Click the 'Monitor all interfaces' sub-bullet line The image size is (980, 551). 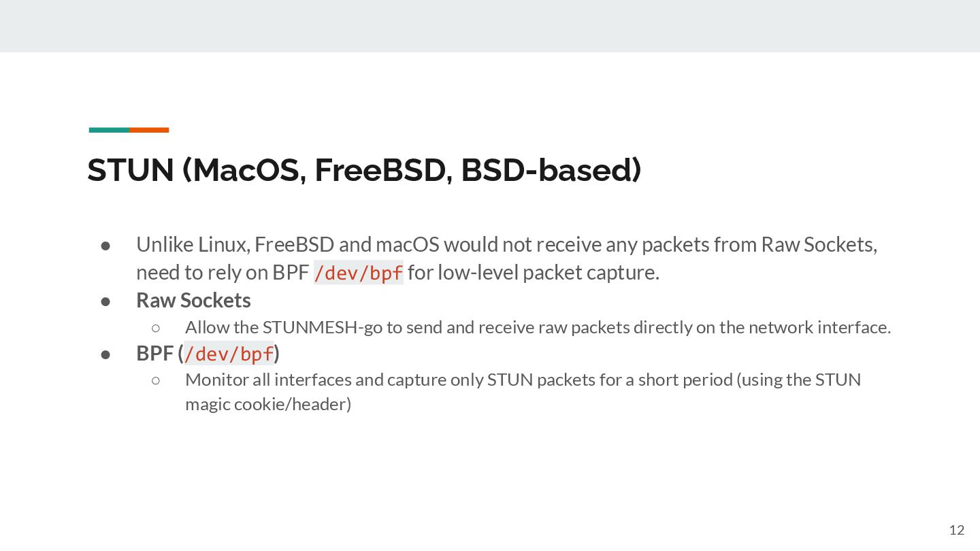click(x=523, y=380)
